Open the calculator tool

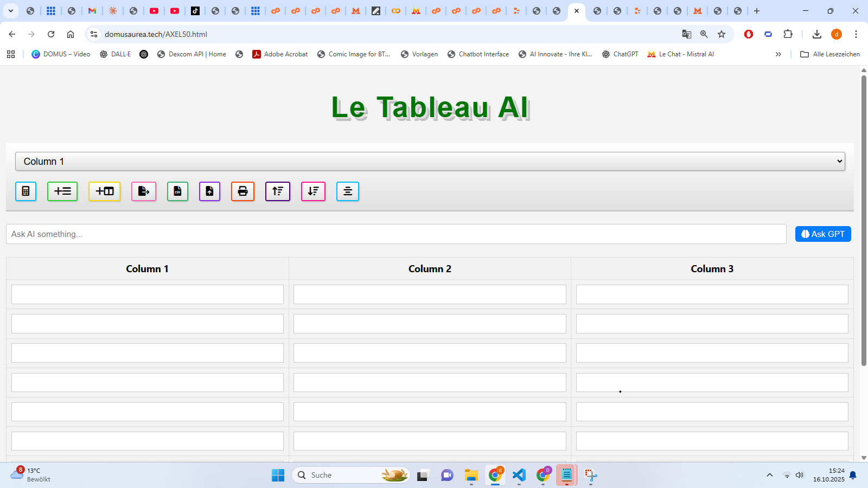(25, 191)
